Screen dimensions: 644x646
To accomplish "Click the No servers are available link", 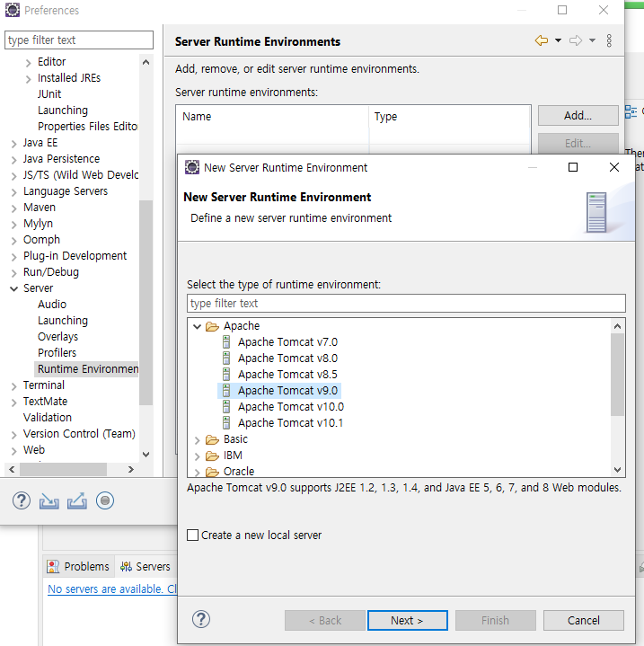I will pyautogui.click(x=112, y=589).
